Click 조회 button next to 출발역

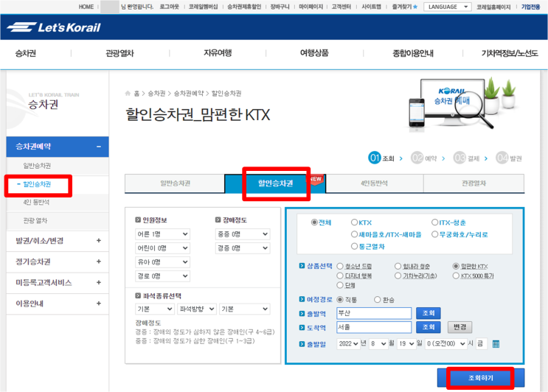(428, 313)
